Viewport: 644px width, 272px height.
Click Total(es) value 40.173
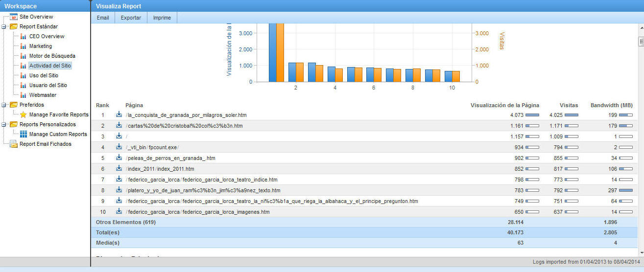[516, 232]
